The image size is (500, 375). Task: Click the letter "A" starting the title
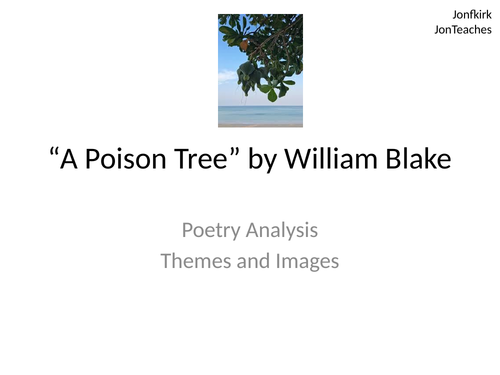(69, 159)
